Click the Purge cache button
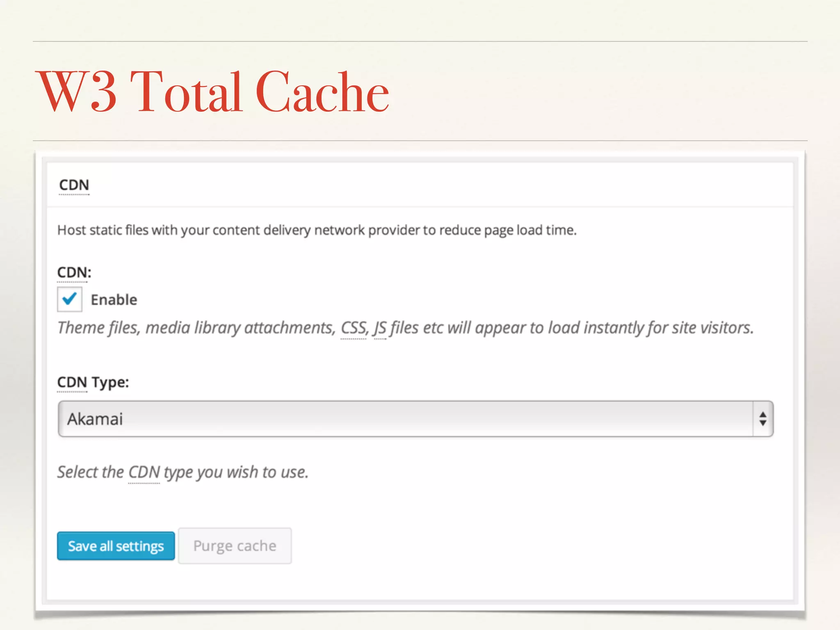Viewport: 840px width, 630px height. [235, 546]
